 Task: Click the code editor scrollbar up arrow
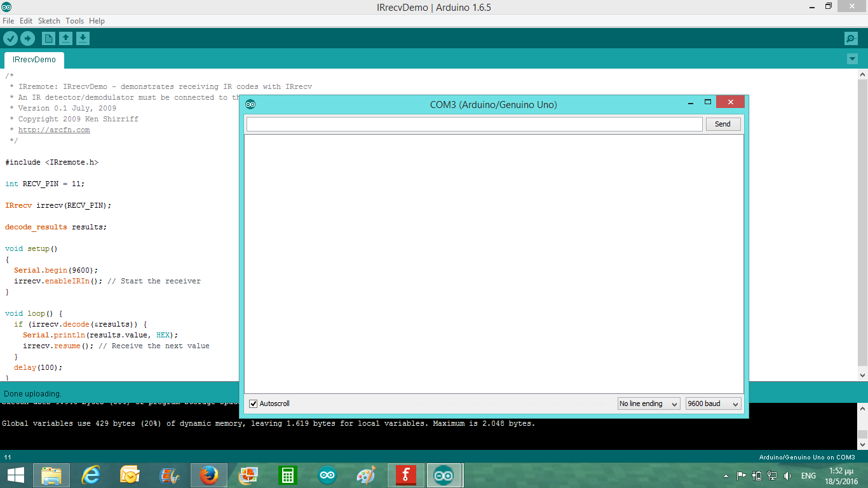point(862,74)
